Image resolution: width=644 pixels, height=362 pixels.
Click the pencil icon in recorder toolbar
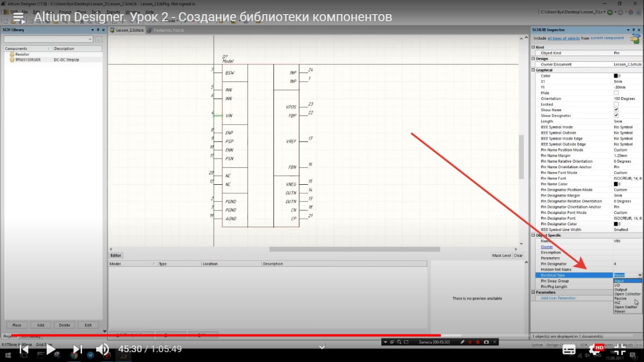[462, 342]
